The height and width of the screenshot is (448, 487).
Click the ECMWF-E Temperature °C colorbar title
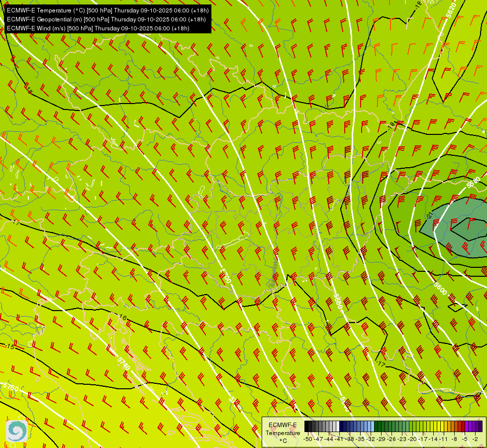[x=283, y=433]
